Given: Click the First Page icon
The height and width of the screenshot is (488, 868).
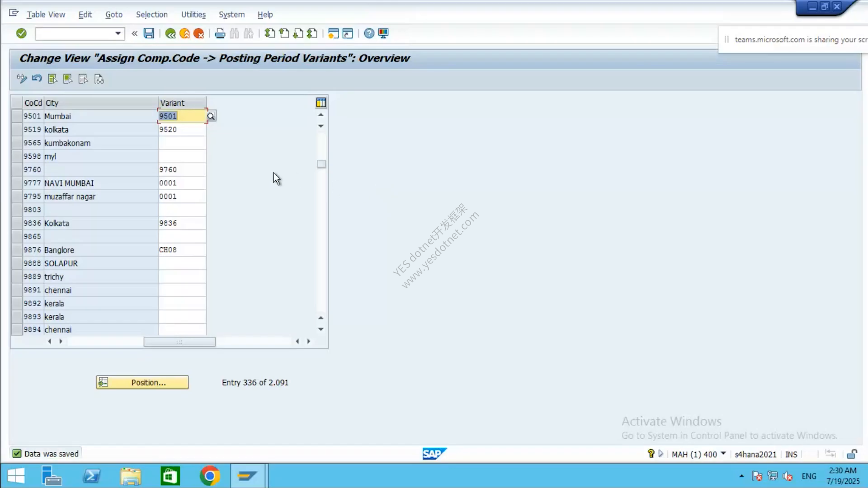Looking at the screenshot, I should tap(270, 33).
